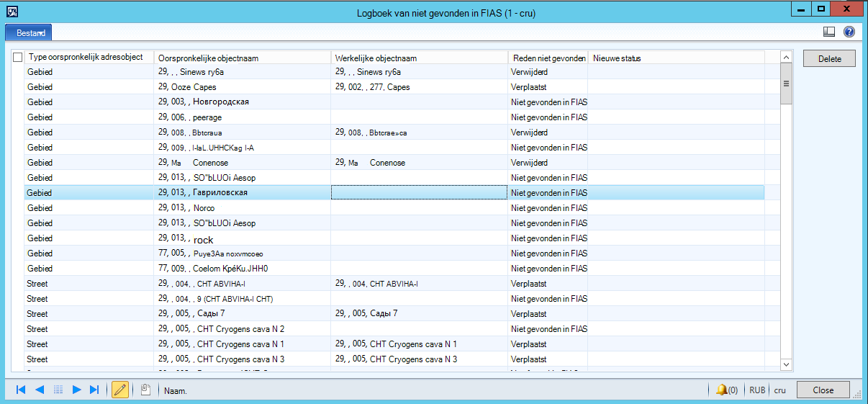
Task: Tick the select-all checkbox in grid header
Action: point(18,58)
